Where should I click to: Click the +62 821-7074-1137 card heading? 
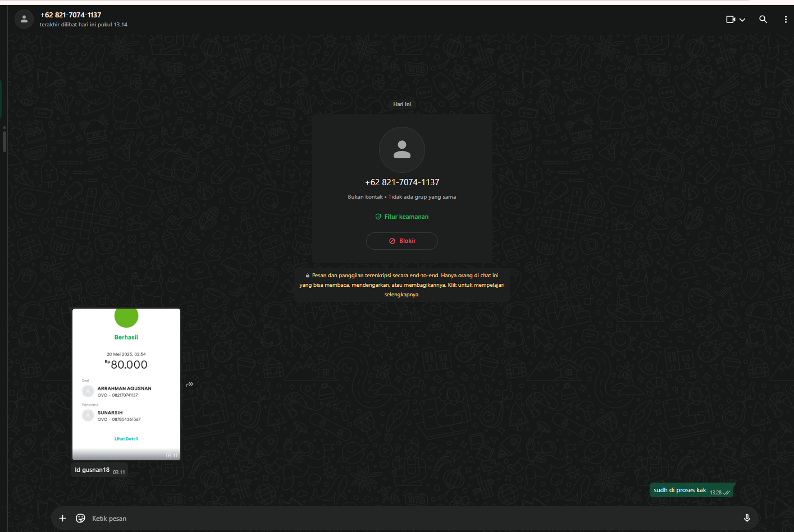(x=402, y=182)
